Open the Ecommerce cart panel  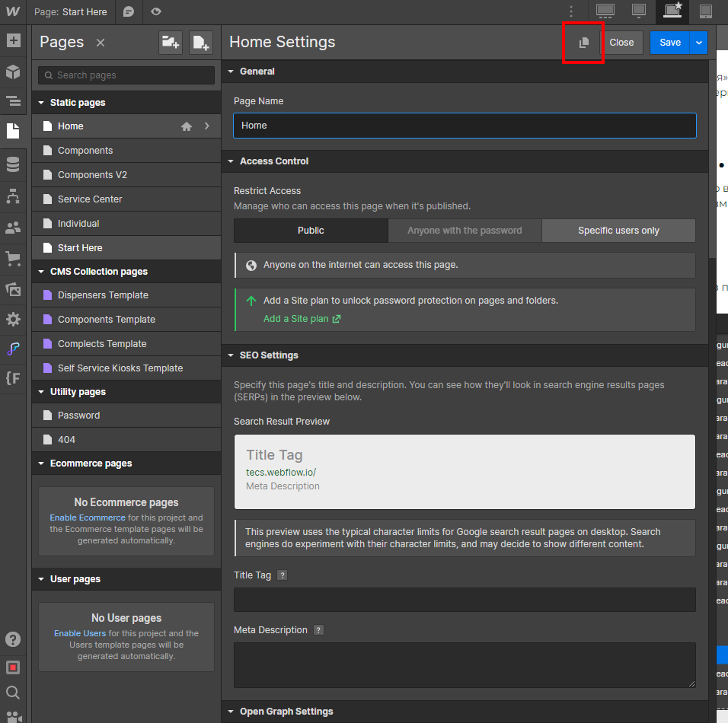(13, 259)
